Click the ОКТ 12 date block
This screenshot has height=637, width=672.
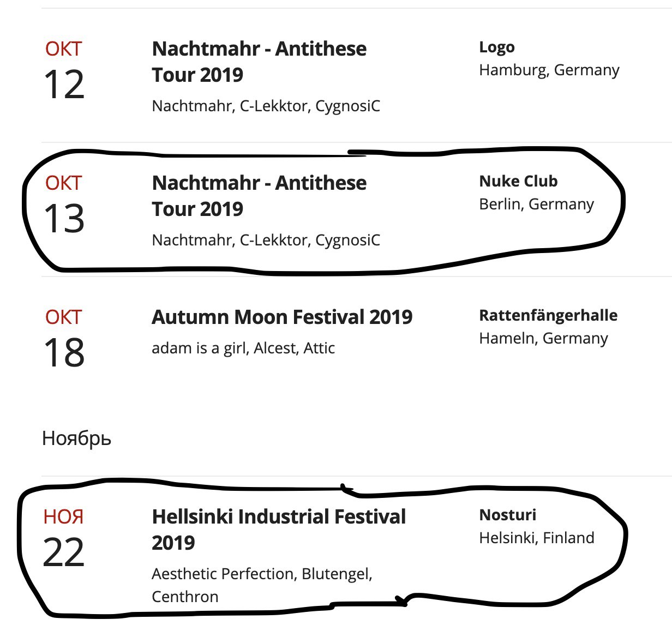[x=64, y=71]
